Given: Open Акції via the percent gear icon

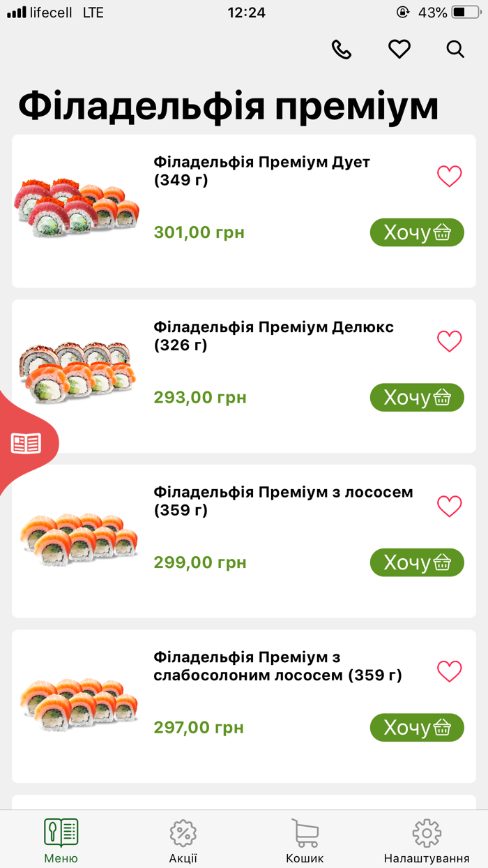Looking at the screenshot, I should coord(182,832).
